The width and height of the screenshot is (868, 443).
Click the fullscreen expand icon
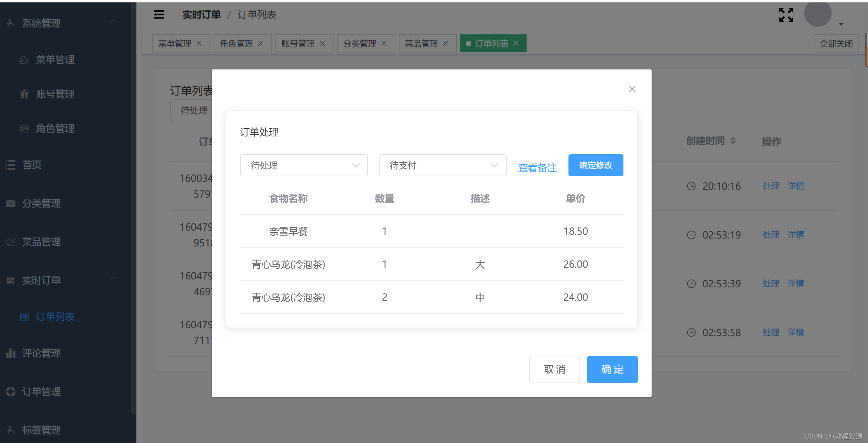[x=786, y=14]
